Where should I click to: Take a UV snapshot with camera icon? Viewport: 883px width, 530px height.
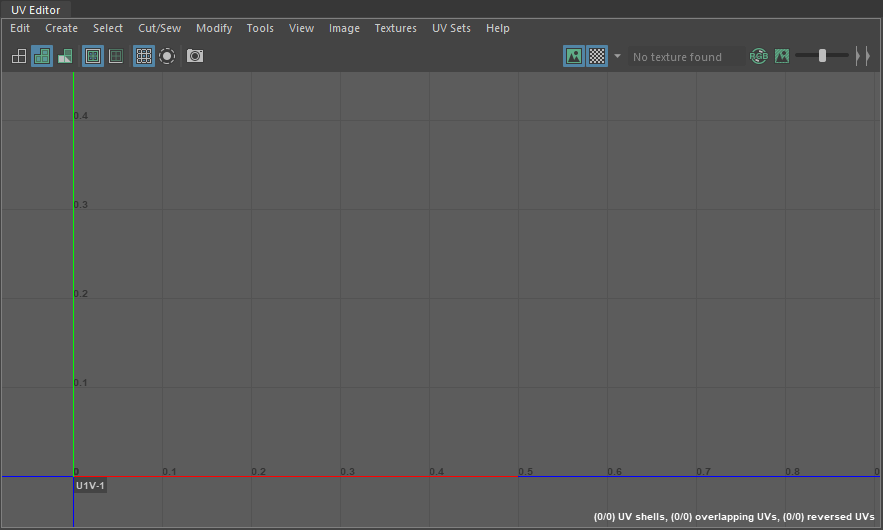[x=195, y=57]
